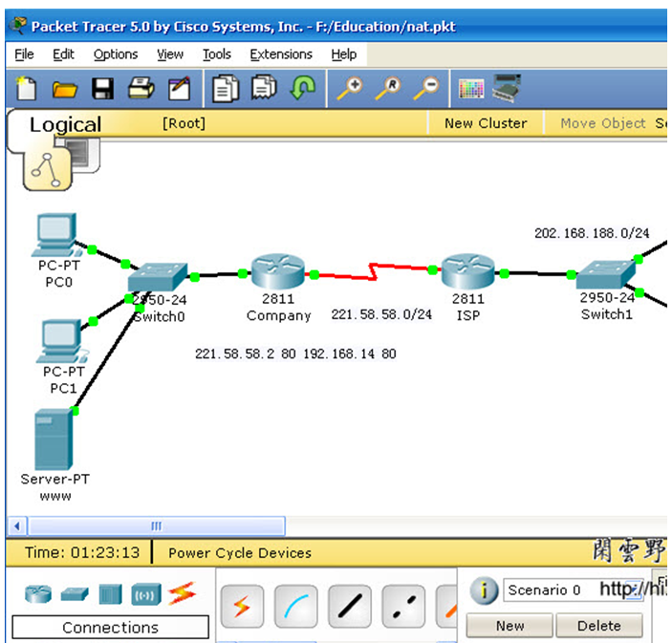Open the Scenario 0 dropdown

click(573, 590)
